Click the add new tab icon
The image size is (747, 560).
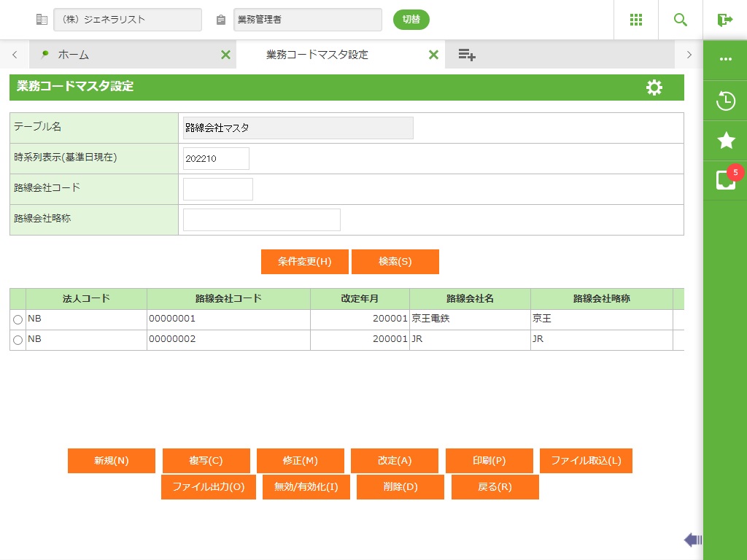pos(467,55)
